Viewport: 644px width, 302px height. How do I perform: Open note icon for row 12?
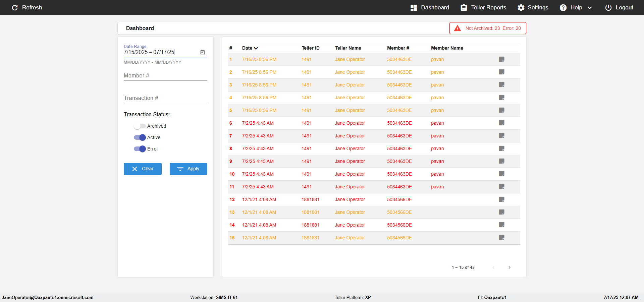[501, 199]
